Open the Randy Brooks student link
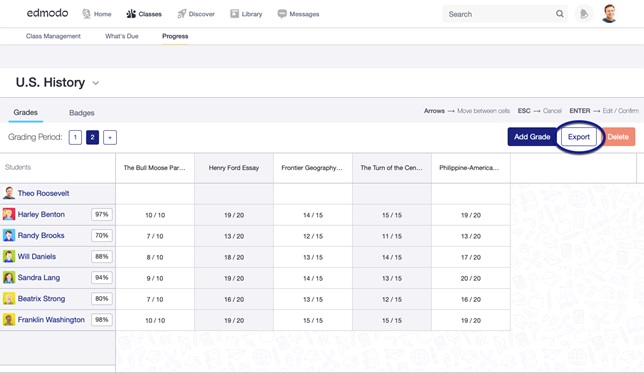Viewport: 644px width, 373px height. click(41, 235)
